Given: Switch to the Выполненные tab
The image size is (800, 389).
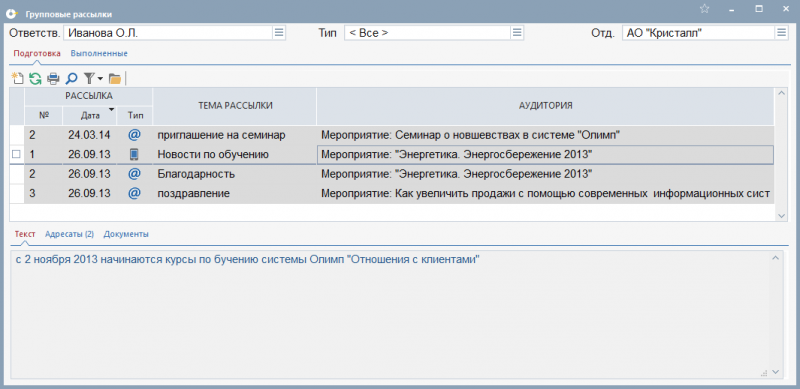Looking at the screenshot, I should point(99,53).
